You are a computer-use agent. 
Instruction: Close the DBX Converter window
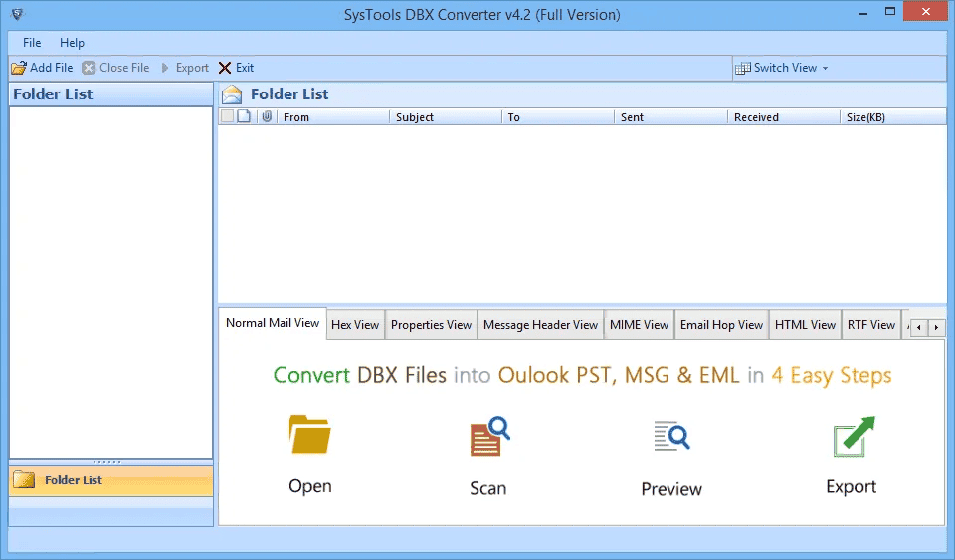tap(926, 11)
